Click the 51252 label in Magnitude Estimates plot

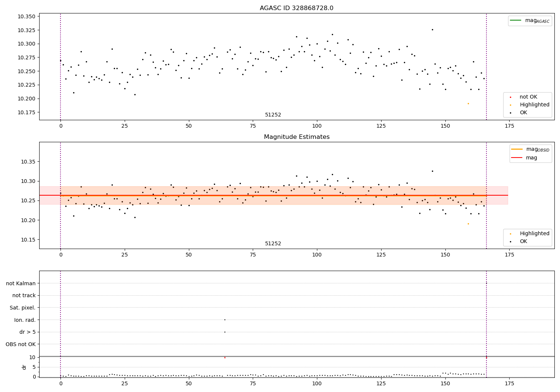273,244
